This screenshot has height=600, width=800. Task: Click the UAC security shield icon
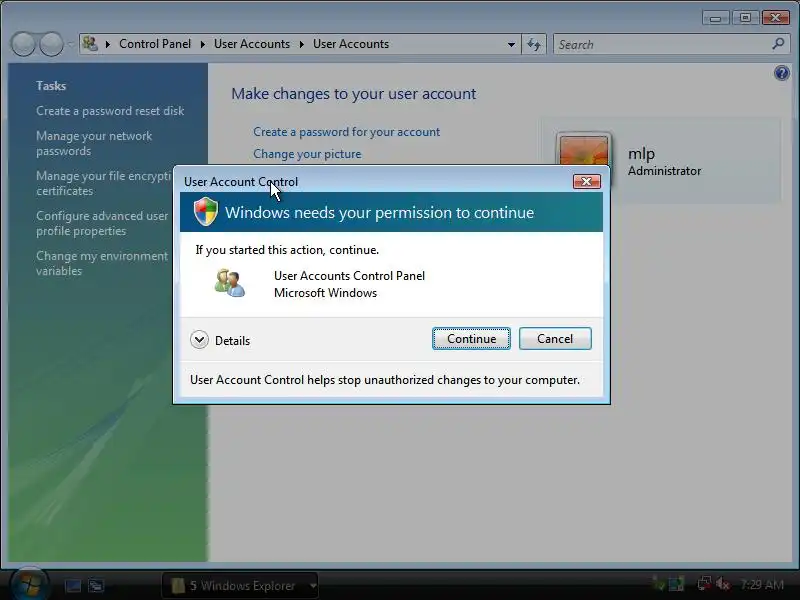pos(206,211)
